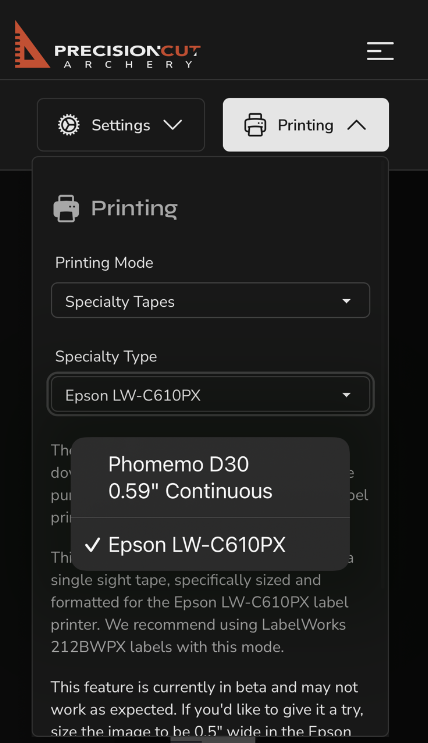
Task: Click the Specialty Type dropdown arrow
Action: coord(346,395)
